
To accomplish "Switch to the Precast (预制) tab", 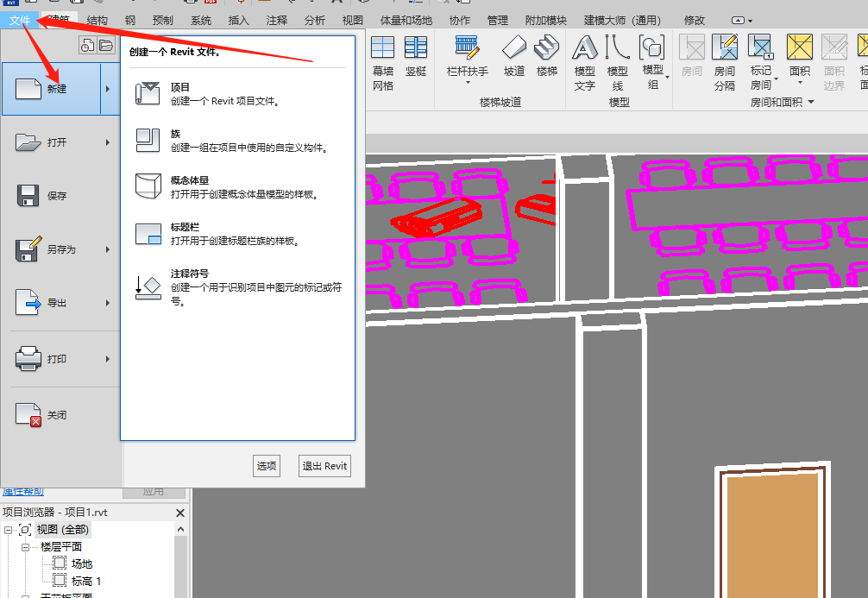I will 163,21.
